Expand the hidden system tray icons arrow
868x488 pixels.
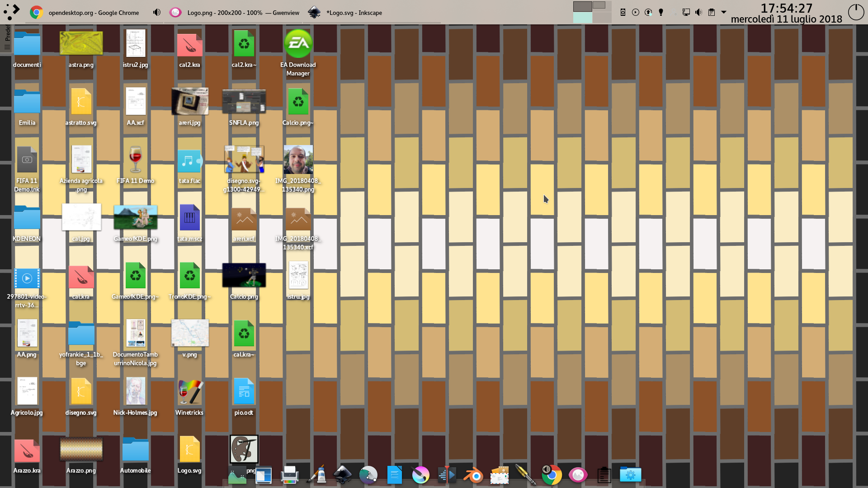click(x=724, y=12)
